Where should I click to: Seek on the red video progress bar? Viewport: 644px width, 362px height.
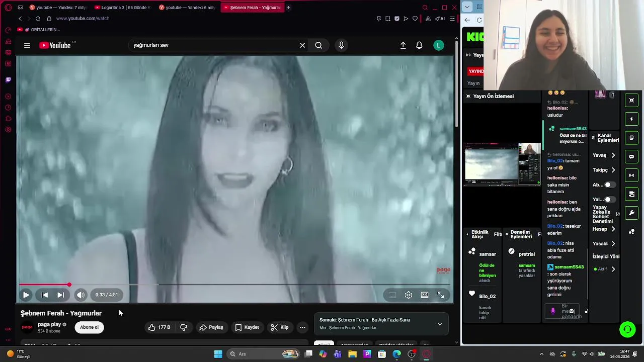[234, 285]
